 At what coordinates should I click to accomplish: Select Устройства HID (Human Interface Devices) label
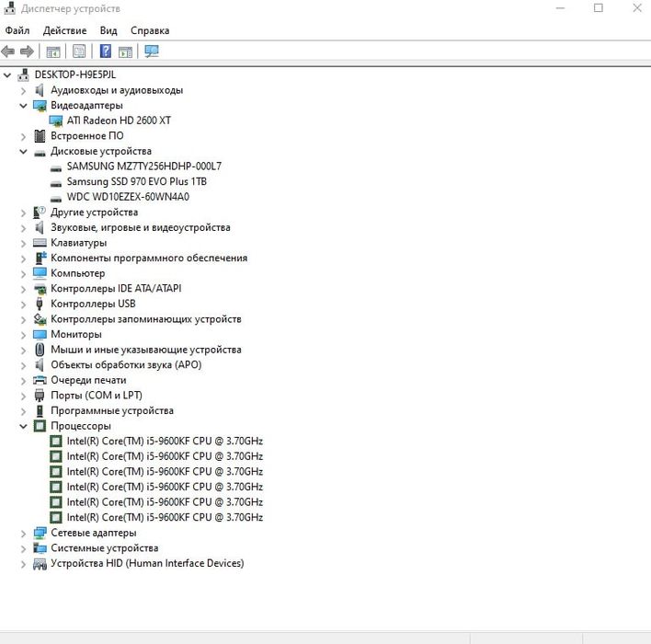[x=147, y=563]
